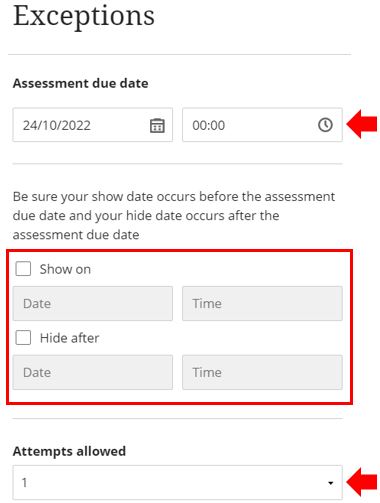
Task: Click the red arrow beside Attempts dropdown
Action: click(362, 482)
